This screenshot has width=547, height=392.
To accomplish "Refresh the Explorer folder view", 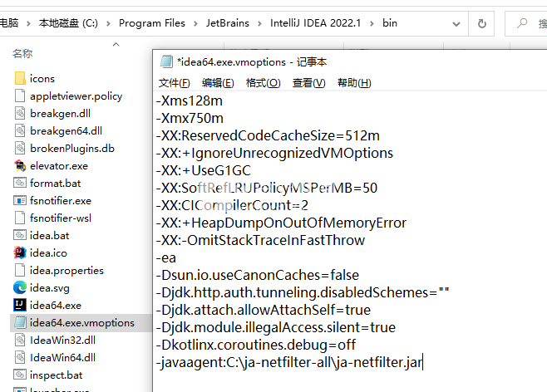I will coord(481,24).
